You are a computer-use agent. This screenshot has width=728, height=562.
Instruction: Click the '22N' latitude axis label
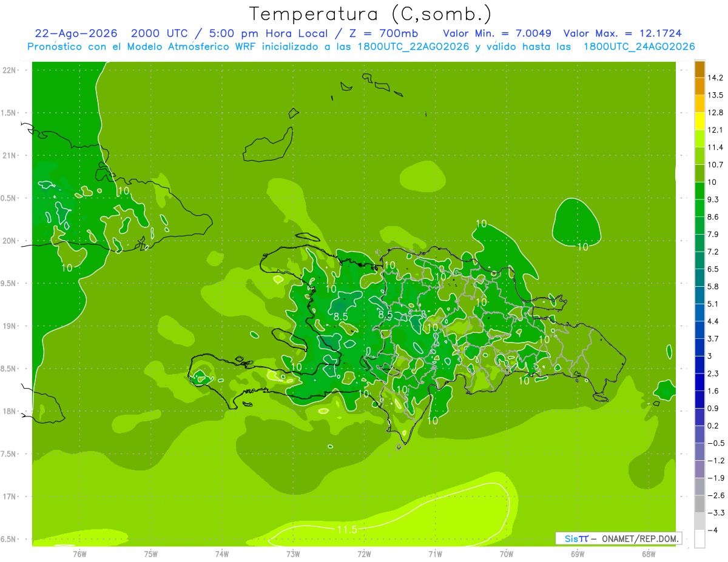8,70
